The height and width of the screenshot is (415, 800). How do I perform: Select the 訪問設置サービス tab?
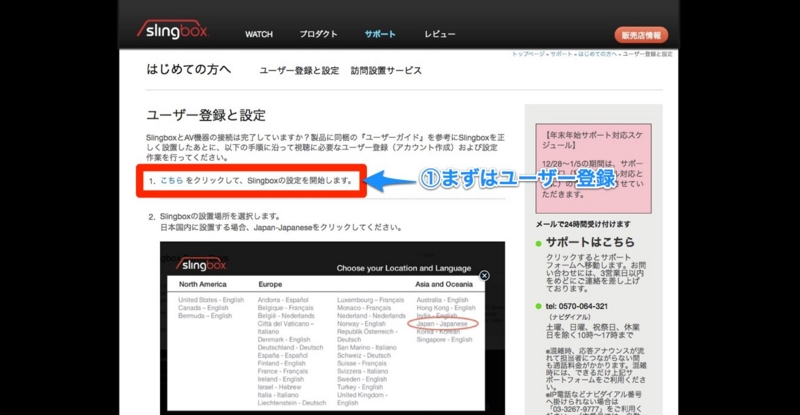(x=386, y=70)
